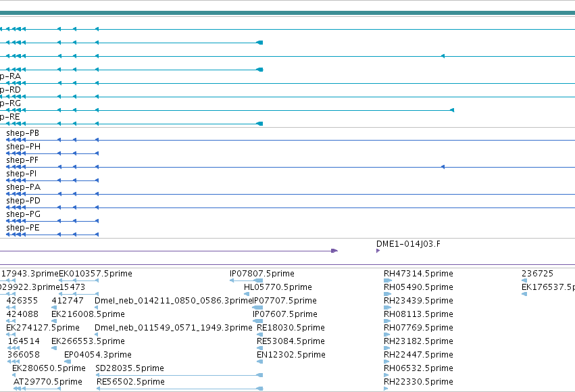Click the shep-PF feature label
Image resolution: width=575 pixels, height=392 pixels.
coord(22,160)
